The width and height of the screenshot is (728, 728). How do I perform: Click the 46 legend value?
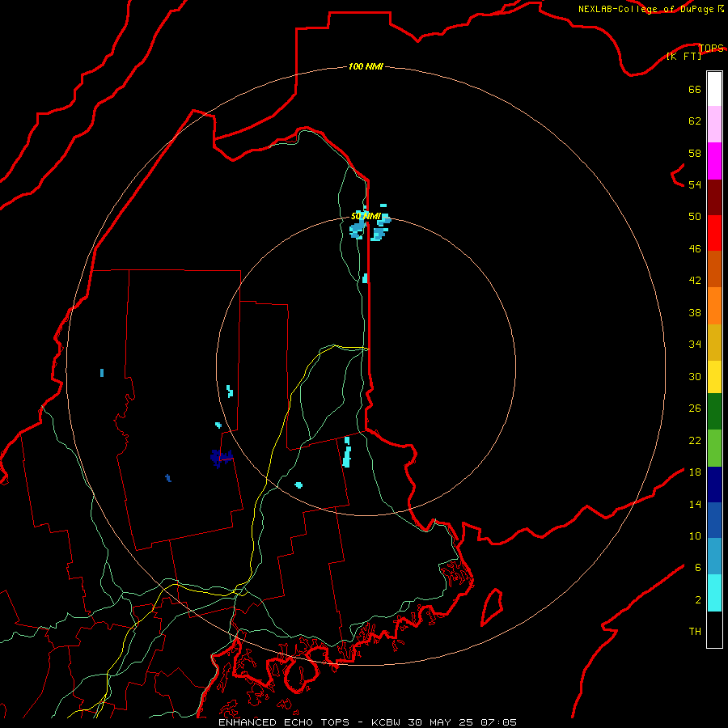click(695, 249)
